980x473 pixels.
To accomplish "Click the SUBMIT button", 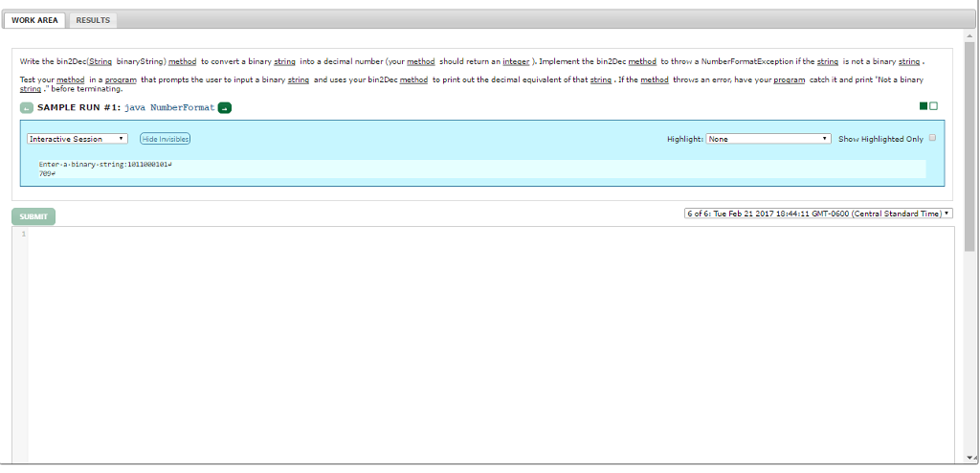I will pos(33,216).
